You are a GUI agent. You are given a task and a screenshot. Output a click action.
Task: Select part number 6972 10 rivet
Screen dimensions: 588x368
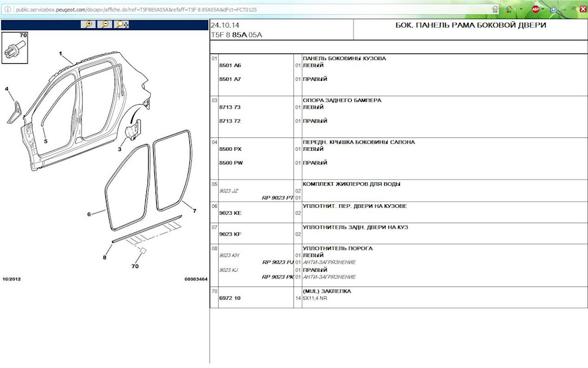pyautogui.click(x=230, y=298)
